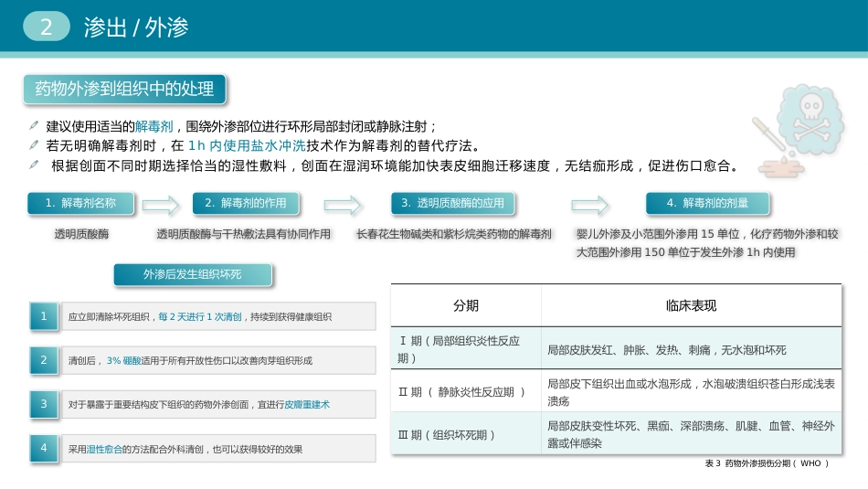Click the arrow after 2. 解毒剂的作用
This screenshot has height=489, width=868.
click(x=343, y=205)
